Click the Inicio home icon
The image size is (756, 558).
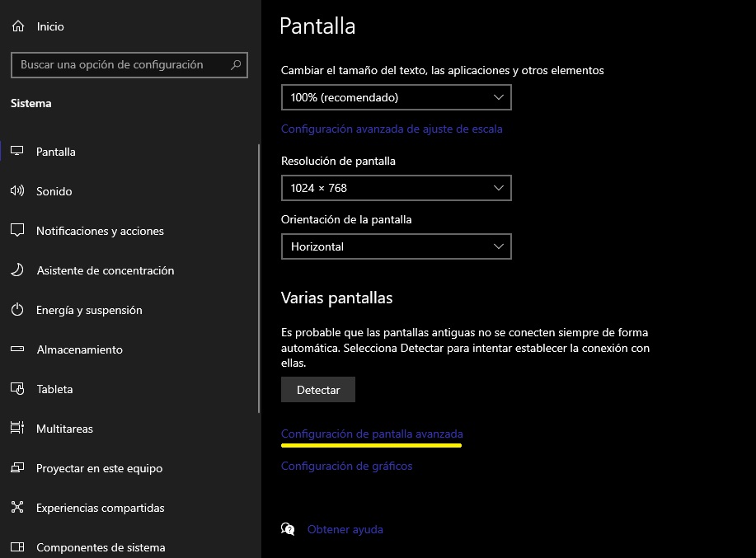tap(17, 26)
